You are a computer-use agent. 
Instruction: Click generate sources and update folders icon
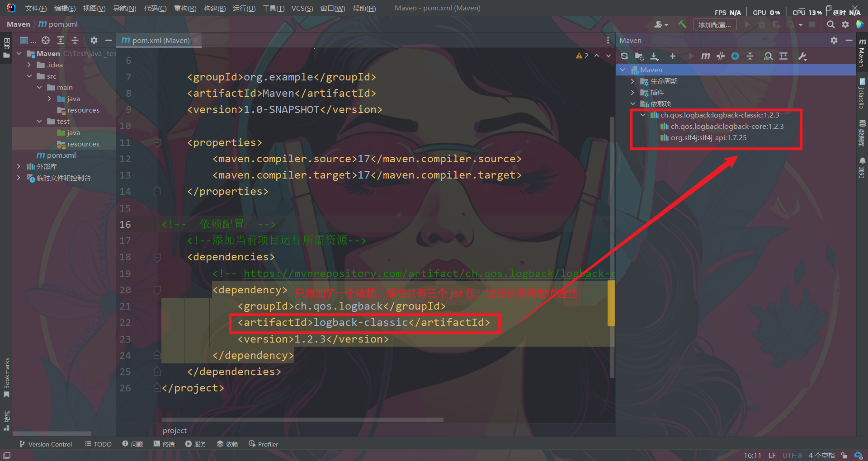(x=639, y=56)
